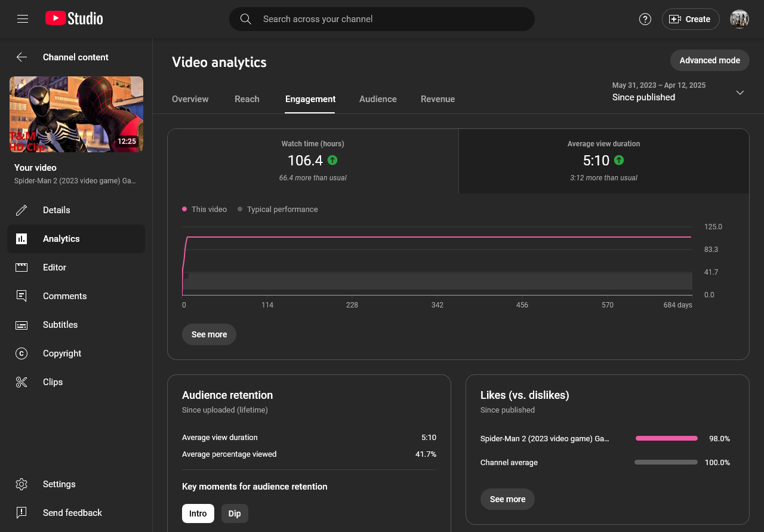The width and height of the screenshot is (764, 532).
Task: Switch to the Audience tab
Action: (x=378, y=99)
